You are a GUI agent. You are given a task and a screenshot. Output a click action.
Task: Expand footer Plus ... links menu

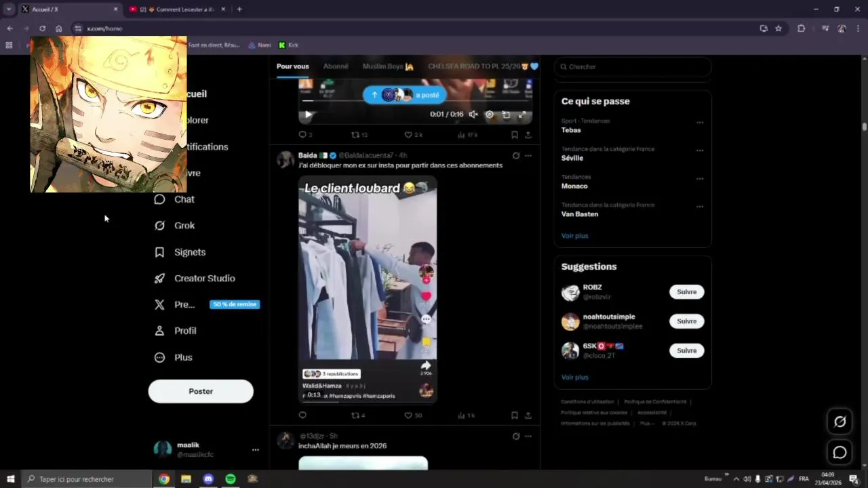(x=647, y=424)
